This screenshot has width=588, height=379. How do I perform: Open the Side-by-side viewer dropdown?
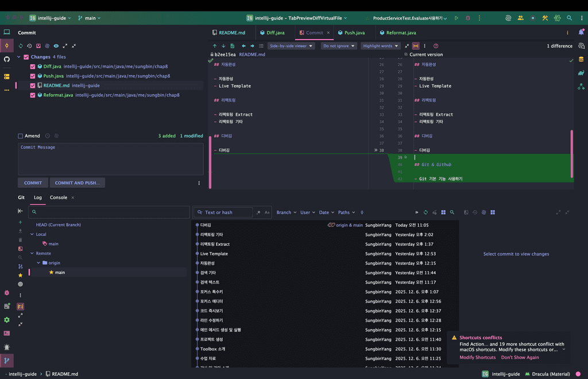(291, 46)
